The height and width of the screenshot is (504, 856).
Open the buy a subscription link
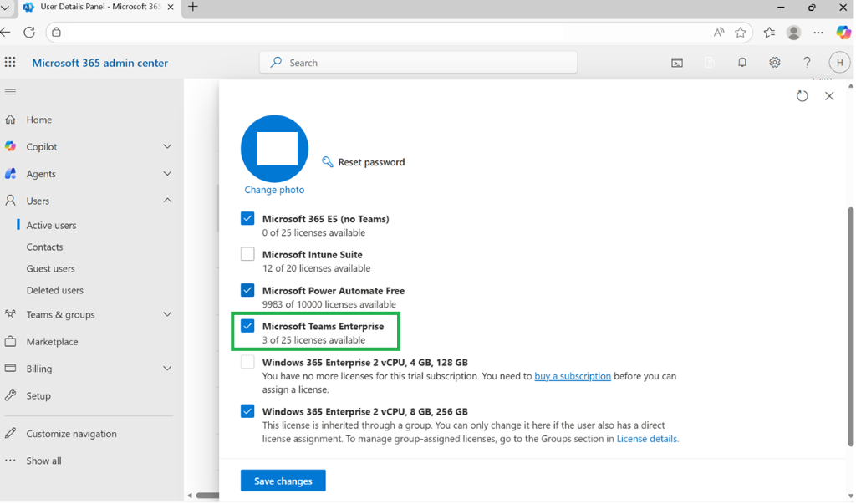[573, 376]
